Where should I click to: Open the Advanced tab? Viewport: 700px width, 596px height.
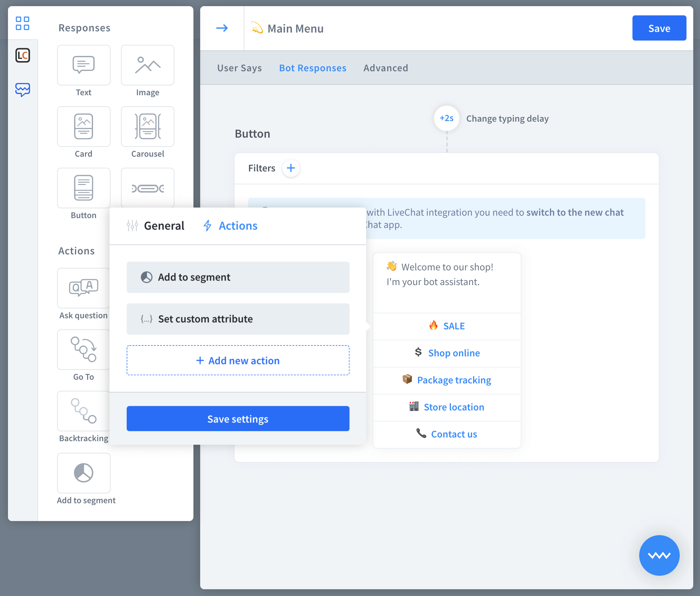[385, 68]
